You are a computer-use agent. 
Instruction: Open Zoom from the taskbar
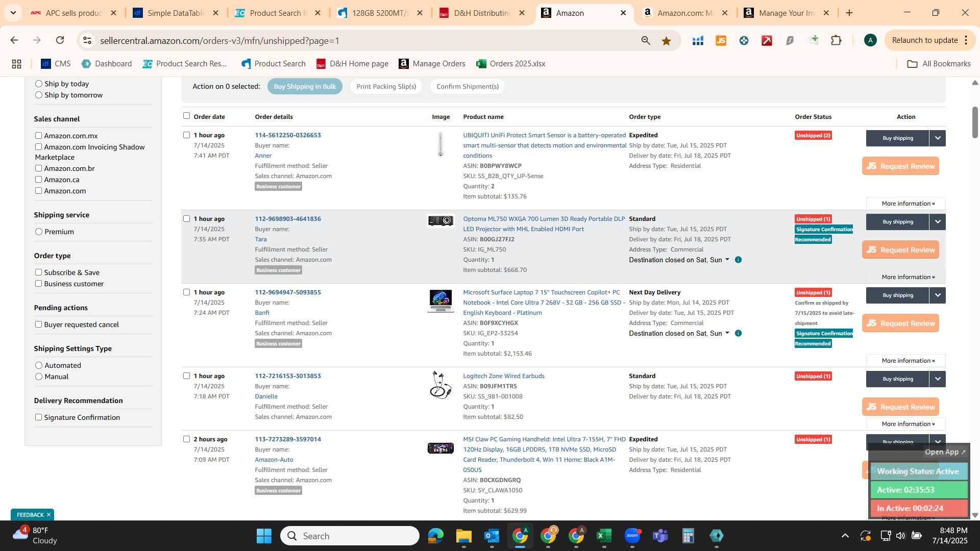(632, 536)
